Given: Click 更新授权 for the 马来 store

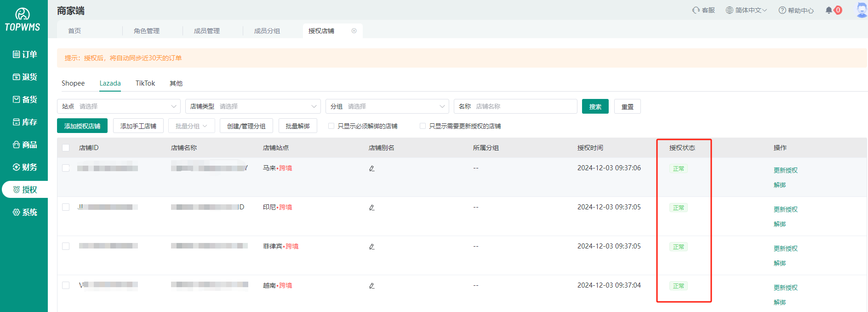Looking at the screenshot, I should 786,170.
